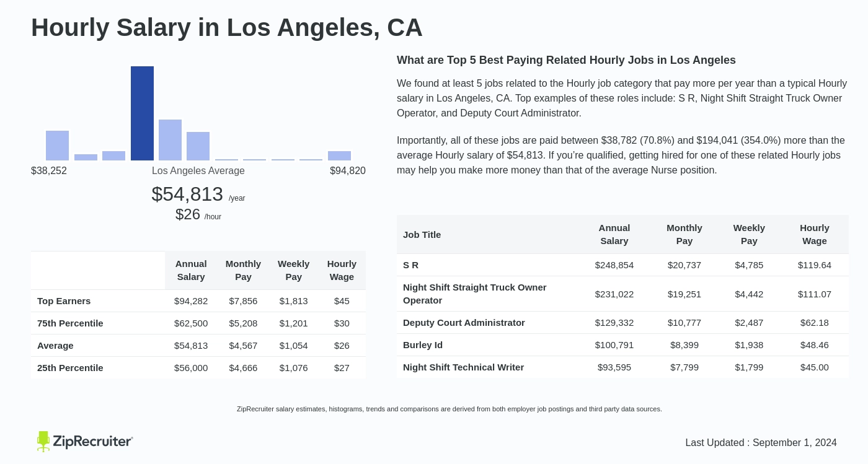Image resolution: width=868 pixels, height=464 pixels.
Task: Click the $129,332 annual salary cell
Action: click(x=614, y=323)
